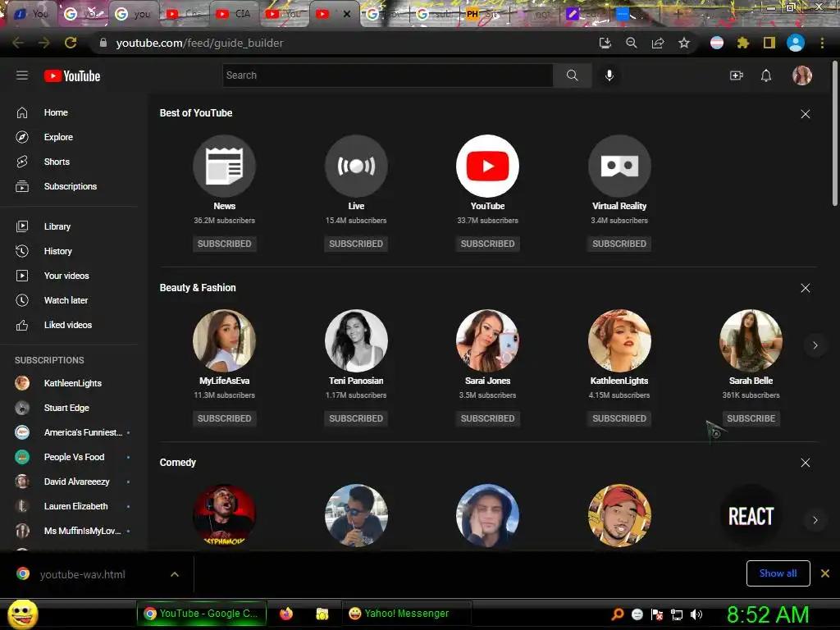Click Show all downloads button
Image resolution: width=840 pixels, height=630 pixels.
click(778, 573)
